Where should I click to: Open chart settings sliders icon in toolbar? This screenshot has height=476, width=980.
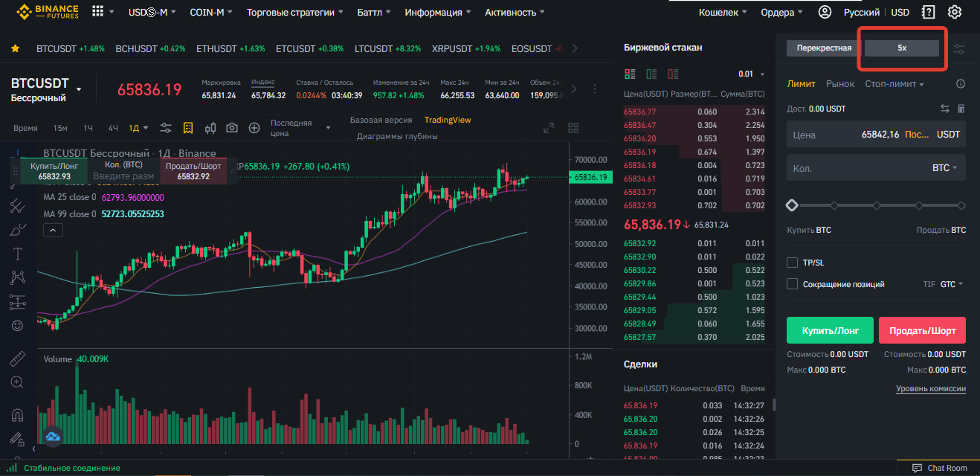[x=166, y=128]
